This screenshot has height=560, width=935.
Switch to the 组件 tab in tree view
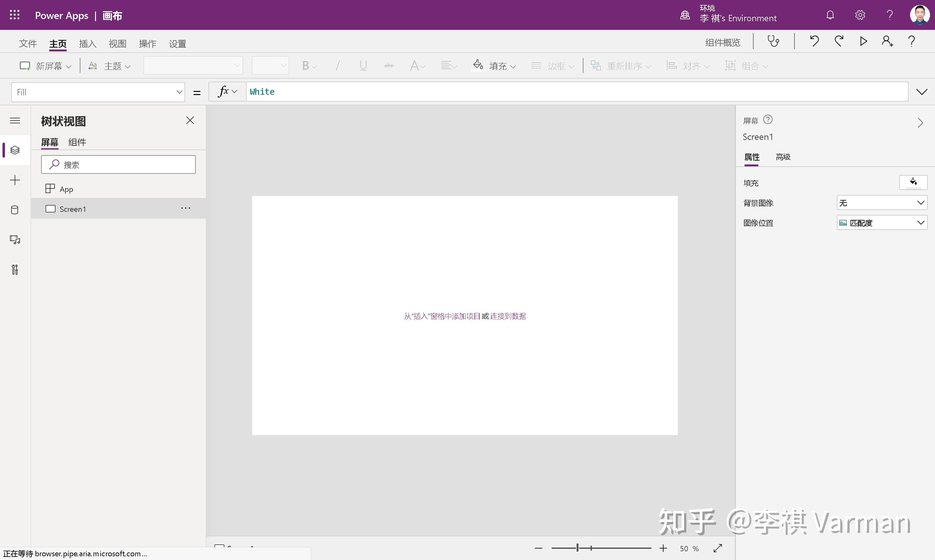pos(77,142)
